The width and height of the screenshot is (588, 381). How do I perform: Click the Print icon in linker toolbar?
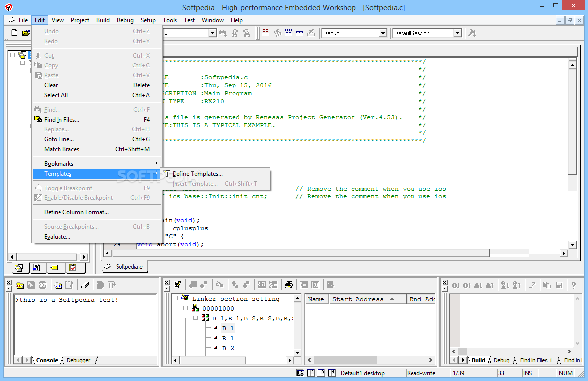[x=289, y=285]
